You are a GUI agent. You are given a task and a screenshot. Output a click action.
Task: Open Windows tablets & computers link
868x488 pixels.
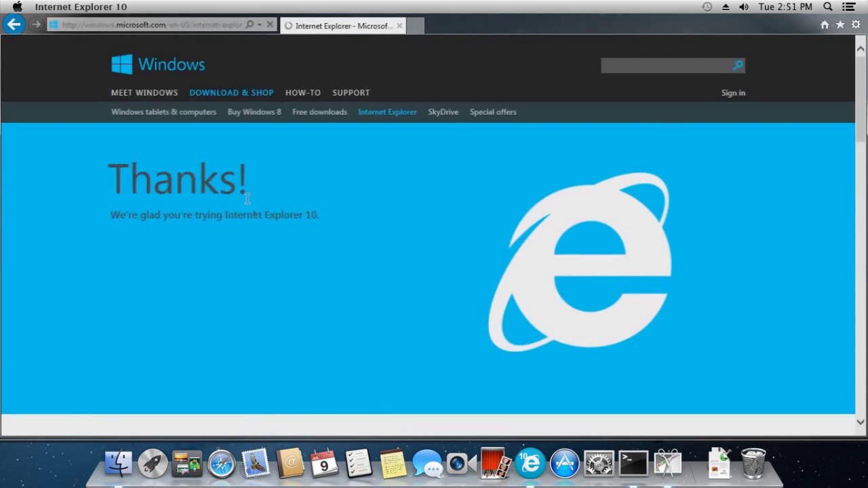tap(163, 112)
